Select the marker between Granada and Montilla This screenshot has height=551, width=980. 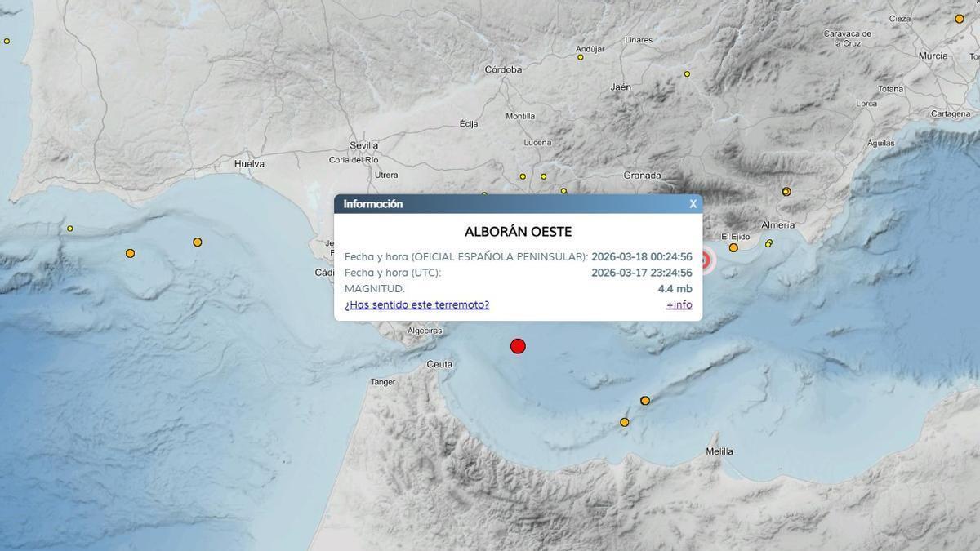[x=563, y=190]
